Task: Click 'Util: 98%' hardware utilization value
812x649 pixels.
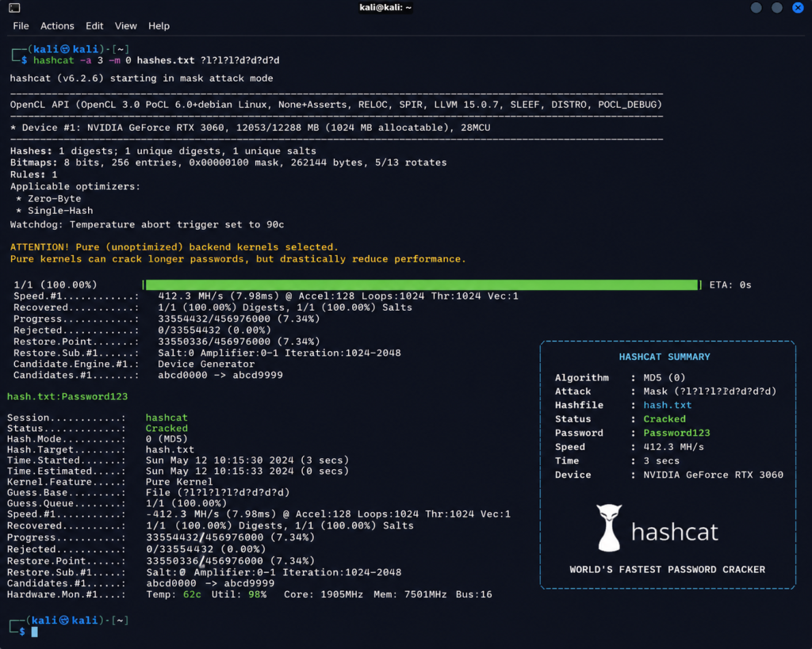Action: point(239,594)
